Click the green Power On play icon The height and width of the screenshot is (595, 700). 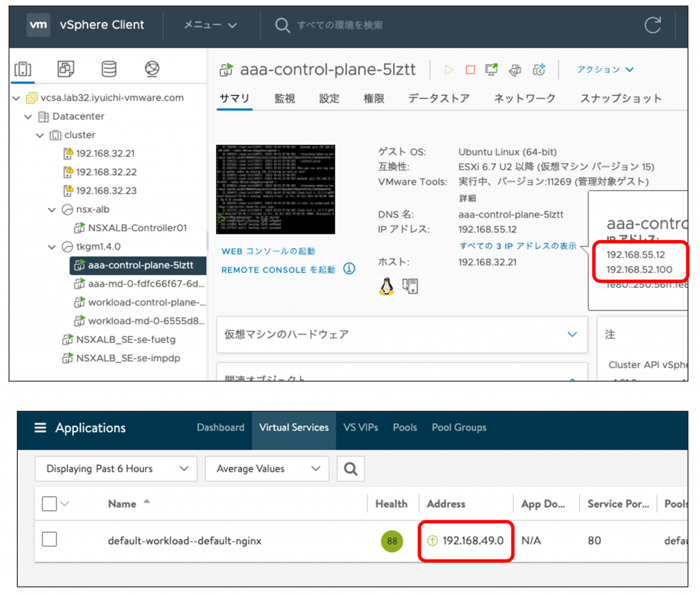coord(448,70)
